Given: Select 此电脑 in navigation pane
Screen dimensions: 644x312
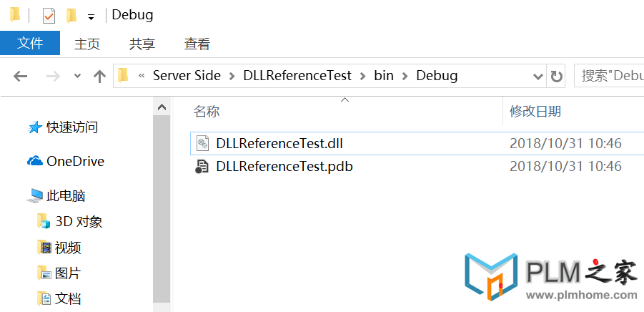Looking at the screenshot, I should 66,195.
